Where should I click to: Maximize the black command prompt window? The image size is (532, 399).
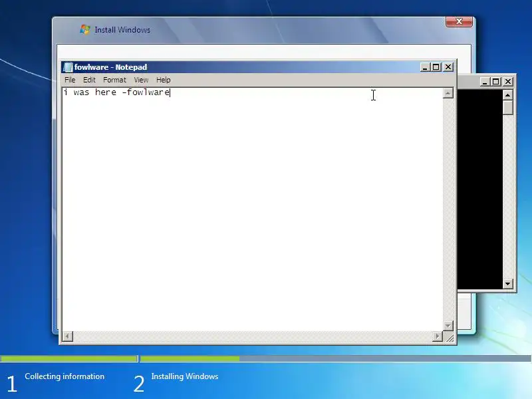(x=495, y=81)
